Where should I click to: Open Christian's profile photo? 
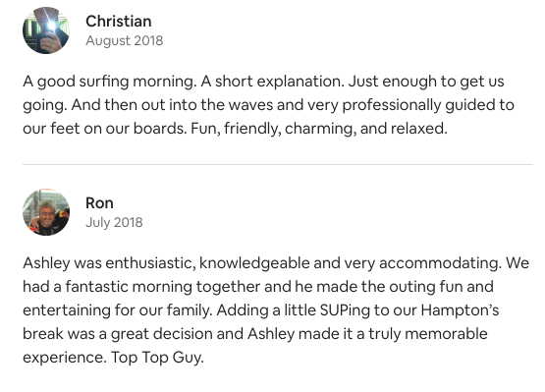[46, 30]
